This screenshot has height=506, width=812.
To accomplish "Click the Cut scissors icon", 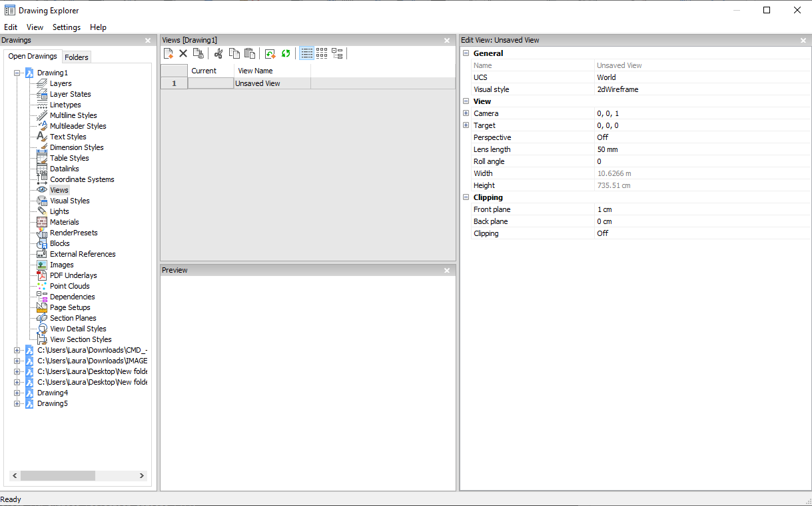I will [x=218, y=53].
